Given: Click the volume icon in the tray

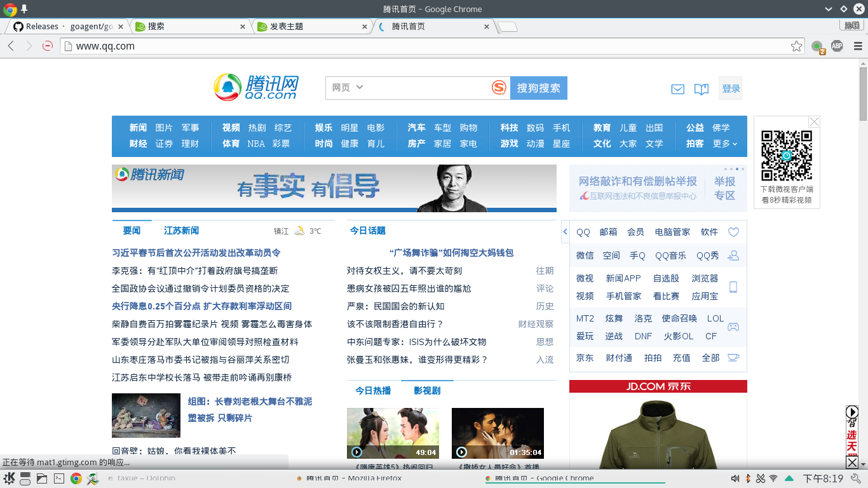Looking at the screenshot, I should coord(735,478).
